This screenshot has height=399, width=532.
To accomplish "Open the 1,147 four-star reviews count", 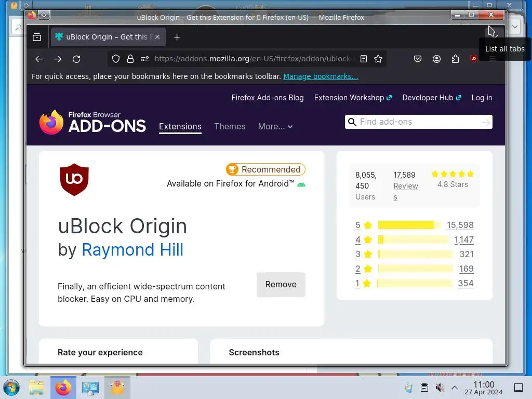I will (x=464, y=240).
